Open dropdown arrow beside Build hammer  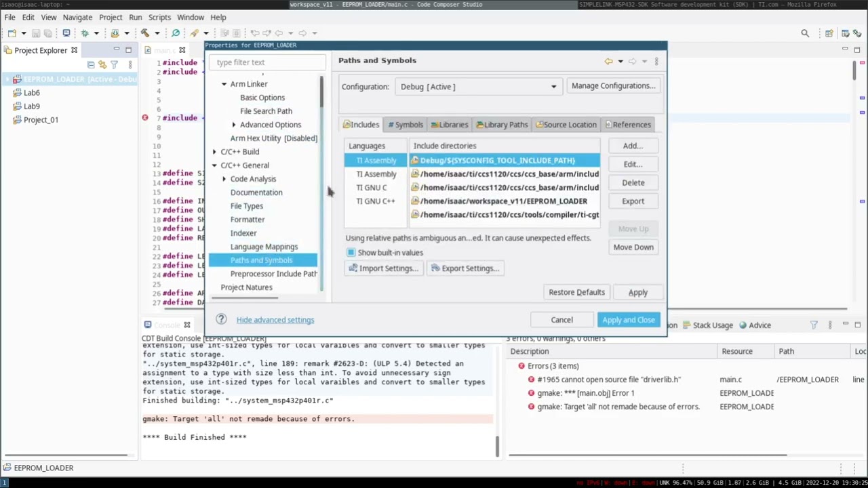click(x=156, y=33)
